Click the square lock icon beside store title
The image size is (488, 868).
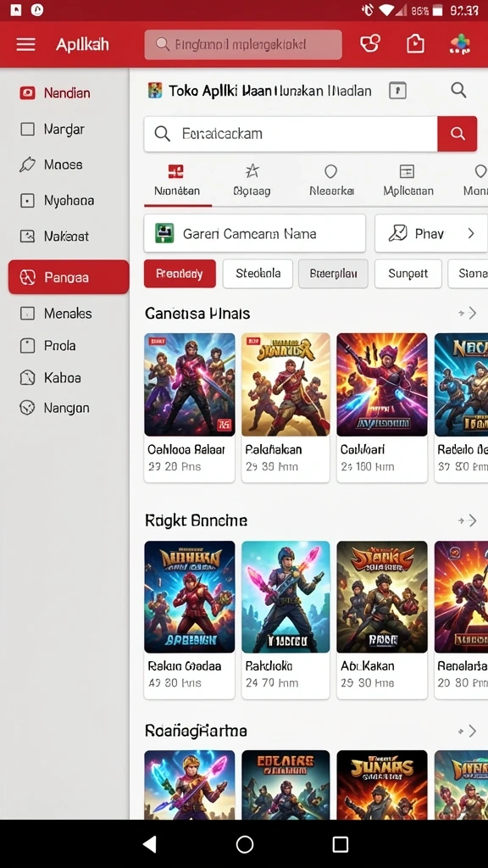coord(398,90)
